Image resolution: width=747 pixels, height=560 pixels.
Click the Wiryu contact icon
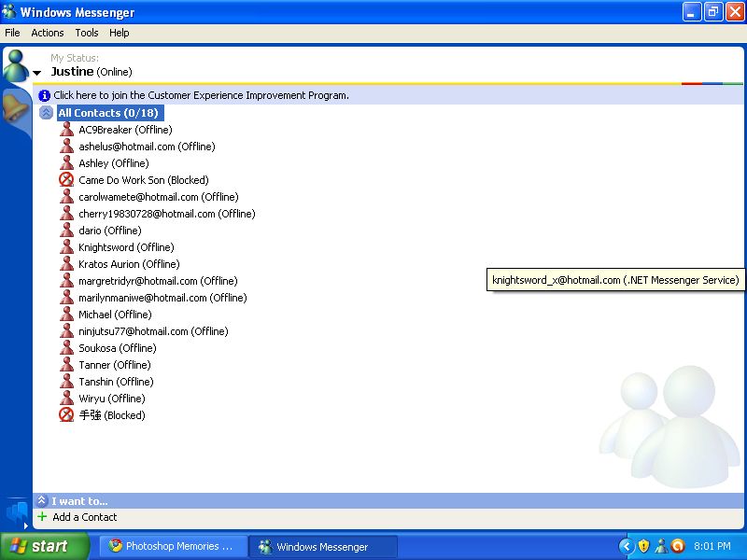tap(66, 399)
